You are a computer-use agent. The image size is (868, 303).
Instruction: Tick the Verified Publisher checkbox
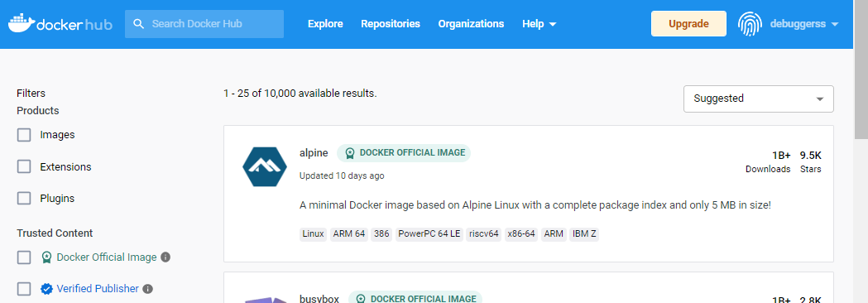[x=24, y=289]
